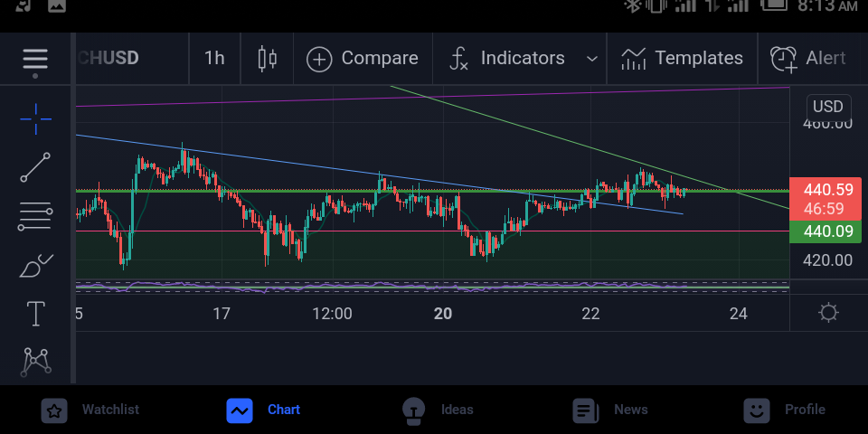Screen dimensions: 868x434
Task: Switch to the Watchlist tab
Action: [91, 410]
